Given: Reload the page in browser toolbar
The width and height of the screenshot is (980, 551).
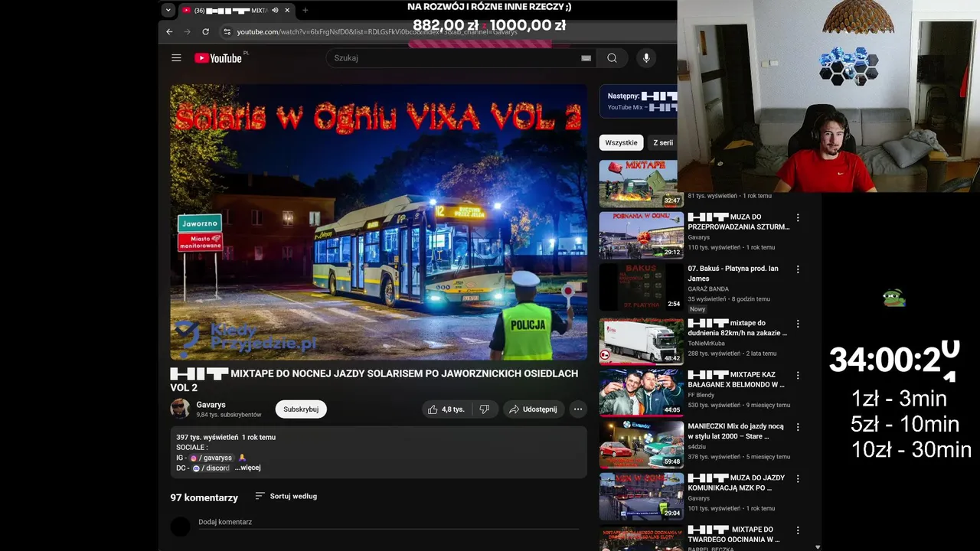Looking at the screenshot, I should pyautogui.click(x=205, y=31).
